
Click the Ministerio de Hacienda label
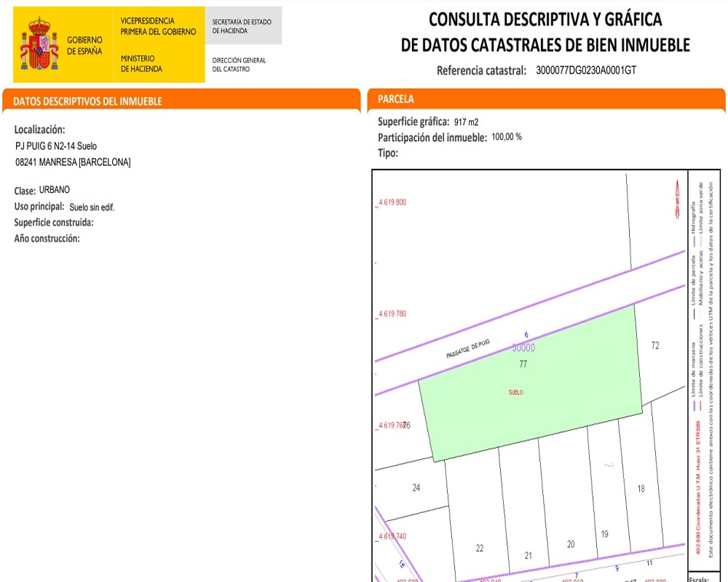141,64
